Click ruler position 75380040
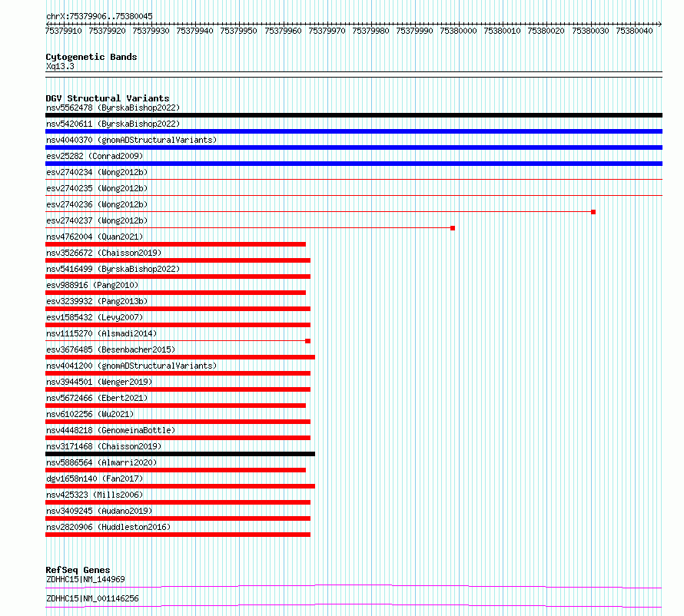 [x=634, y=31]
